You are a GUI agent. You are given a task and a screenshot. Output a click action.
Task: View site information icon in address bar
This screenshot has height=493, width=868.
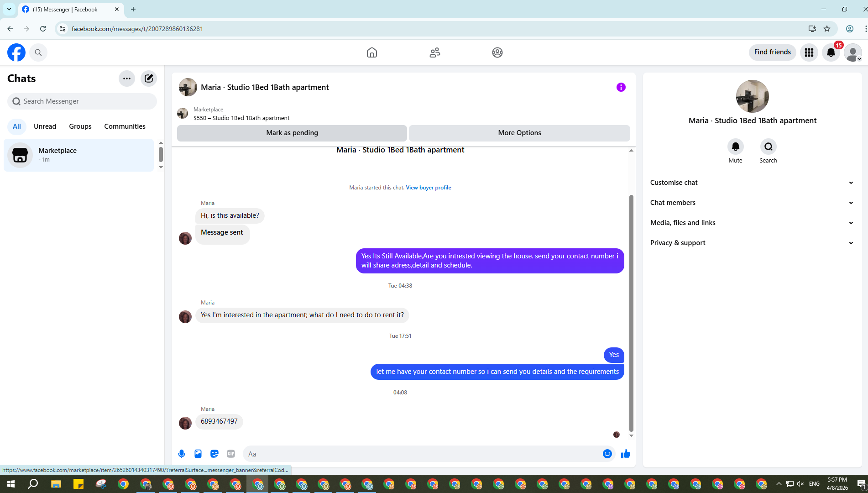[63, 29]
